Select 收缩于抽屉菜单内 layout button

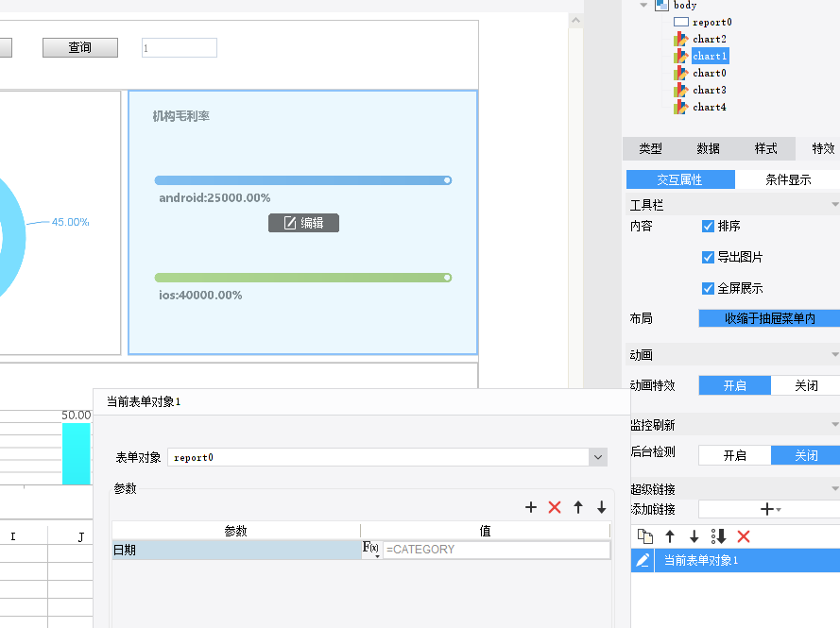tap(769, 318)
